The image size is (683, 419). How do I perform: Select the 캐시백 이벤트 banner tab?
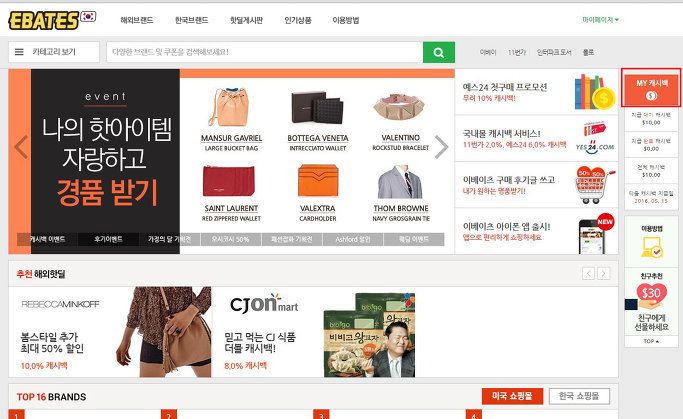coord(47,239)
